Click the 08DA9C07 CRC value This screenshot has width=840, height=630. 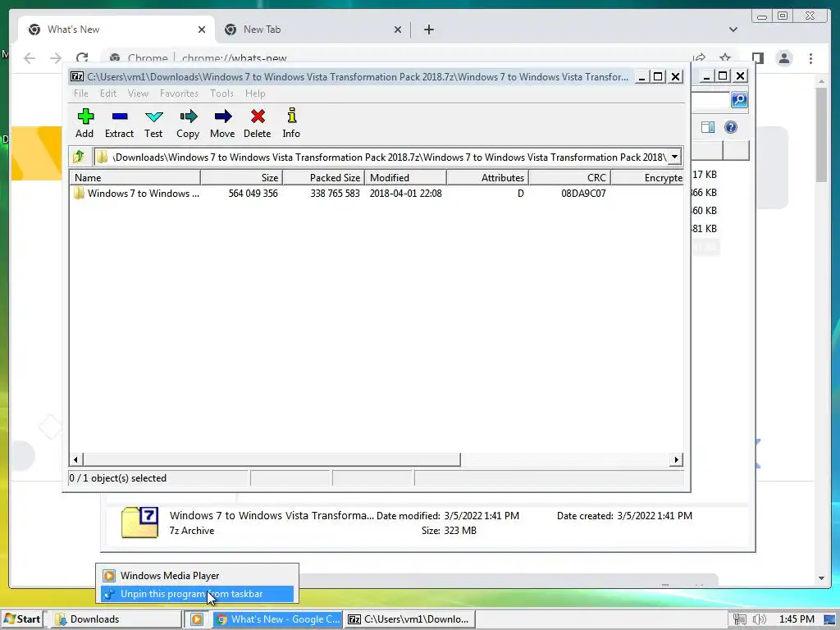583,194
